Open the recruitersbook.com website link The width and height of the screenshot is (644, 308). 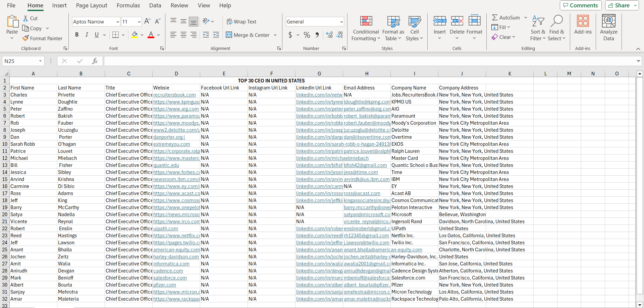click(174, 95)
